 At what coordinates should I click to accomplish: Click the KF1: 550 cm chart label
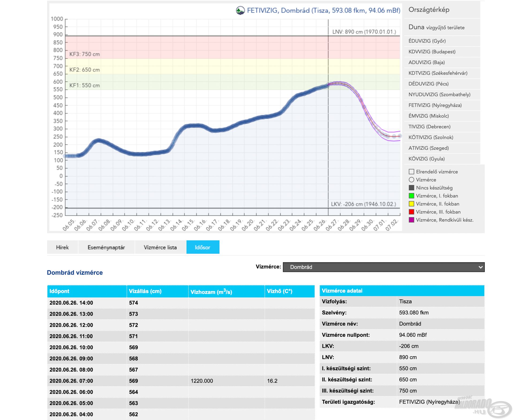point(85,85)
